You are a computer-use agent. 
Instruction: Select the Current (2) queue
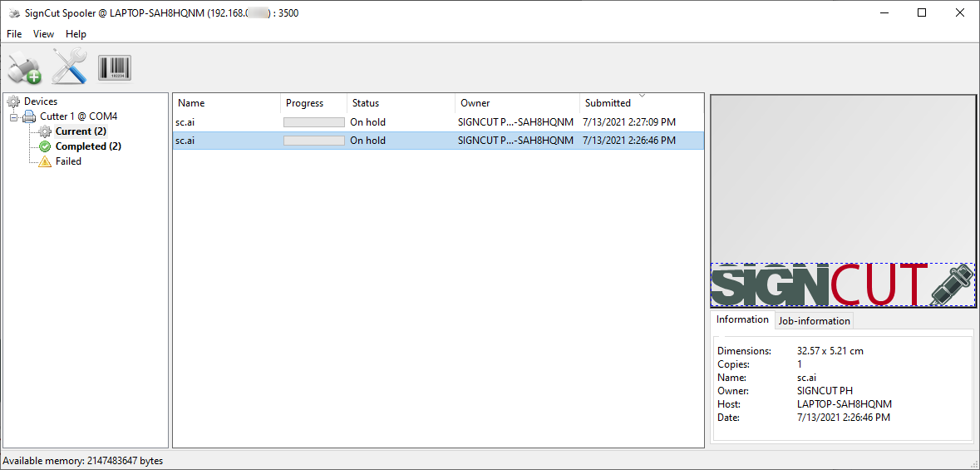(x=81, y=131)
